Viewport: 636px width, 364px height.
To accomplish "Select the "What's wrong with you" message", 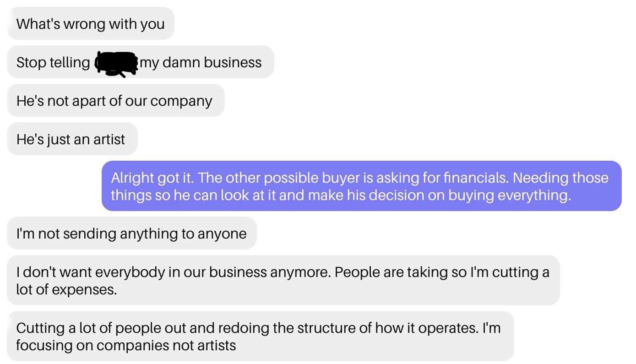I will [91, 23].
